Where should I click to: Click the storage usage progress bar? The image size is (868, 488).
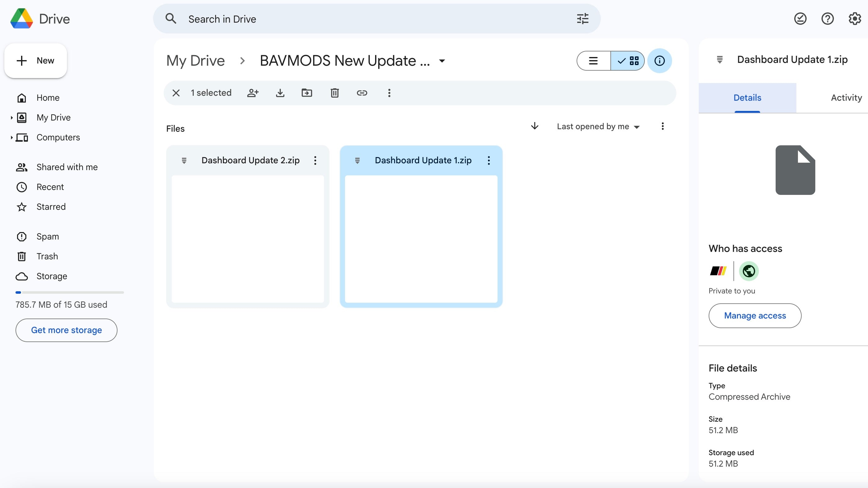click(69, 292)
